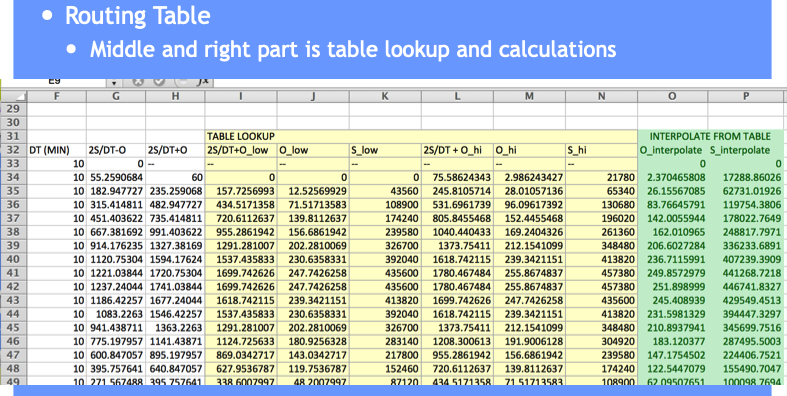
Task: Click the TABLE LOOKUP heading cell
Action: [x=241, y=137]
